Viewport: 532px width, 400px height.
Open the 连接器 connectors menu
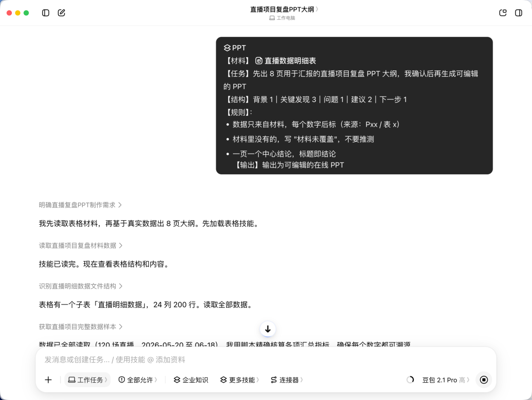287,380
